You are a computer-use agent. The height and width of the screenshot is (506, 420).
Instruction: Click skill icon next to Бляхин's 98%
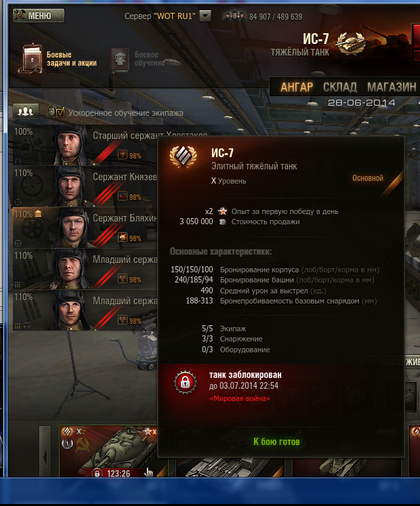click(123, 238)
